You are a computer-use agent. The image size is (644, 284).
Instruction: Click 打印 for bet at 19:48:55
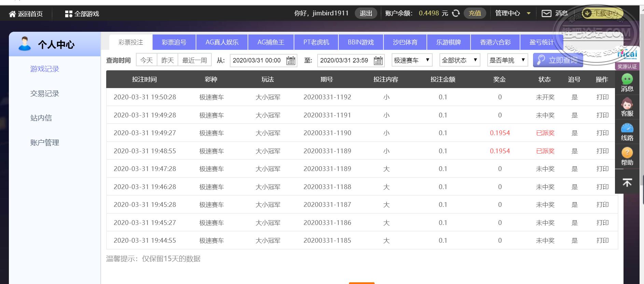click(x=602, y=151)
